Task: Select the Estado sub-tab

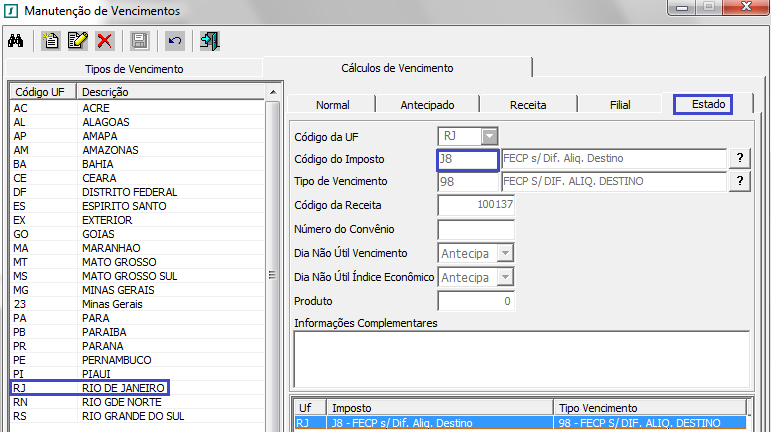Action: 708,104
